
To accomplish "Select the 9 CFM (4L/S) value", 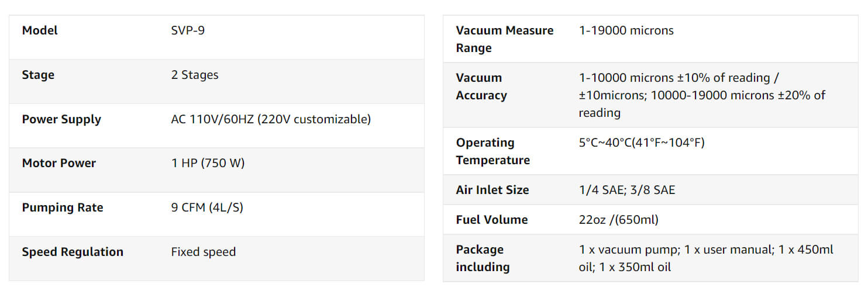I will pyautogui.click(x=207, y=207).
